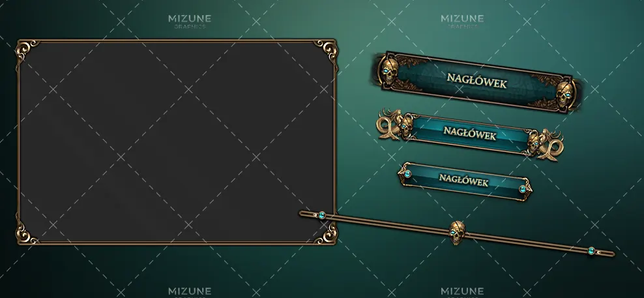Click the left teal gem on bottom NAGŁÓWEK banner
Viewport: 644px width, 298px height.
coord(407,173)
